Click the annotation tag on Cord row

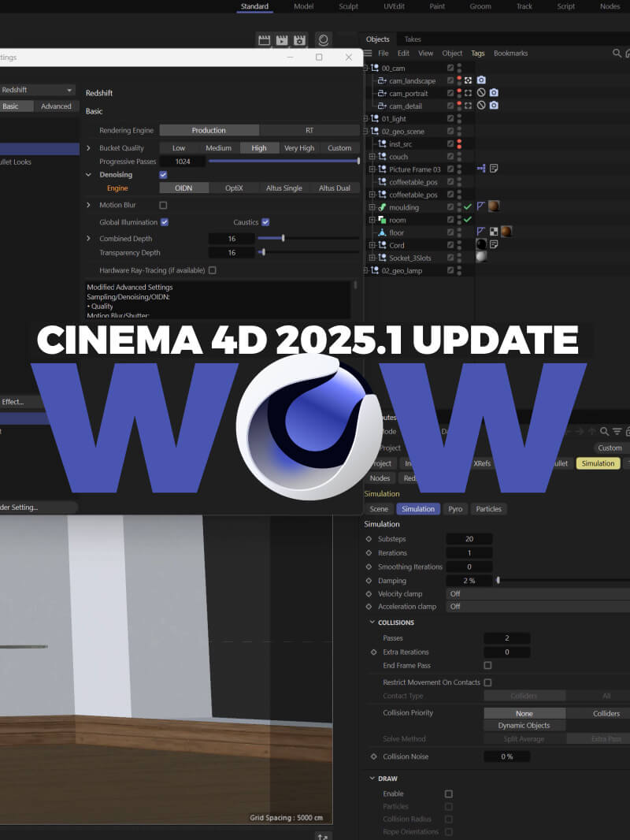(494, 244)
